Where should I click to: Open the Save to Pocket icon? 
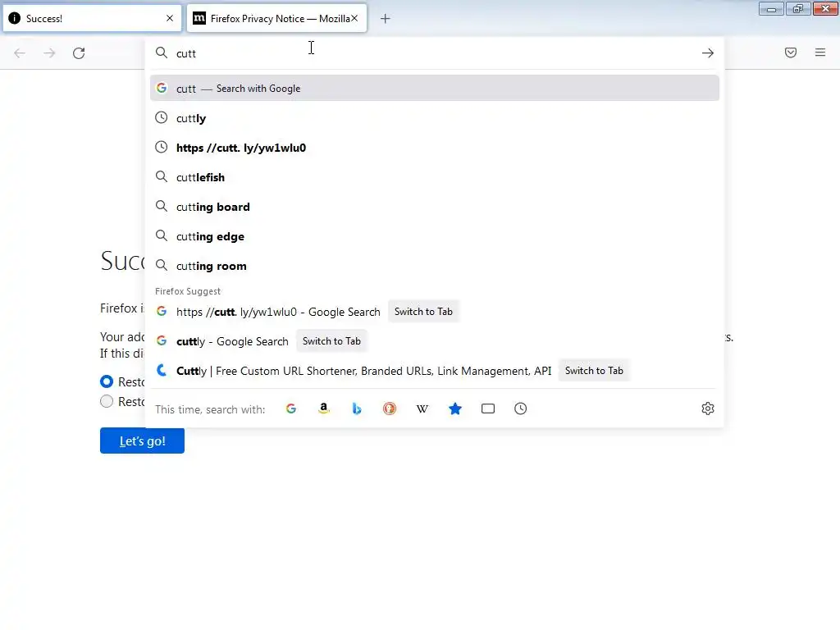point(791,52)
